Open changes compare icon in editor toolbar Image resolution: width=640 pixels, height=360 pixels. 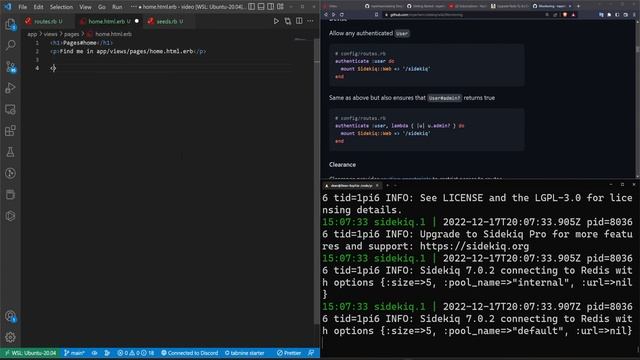[288, 21]
